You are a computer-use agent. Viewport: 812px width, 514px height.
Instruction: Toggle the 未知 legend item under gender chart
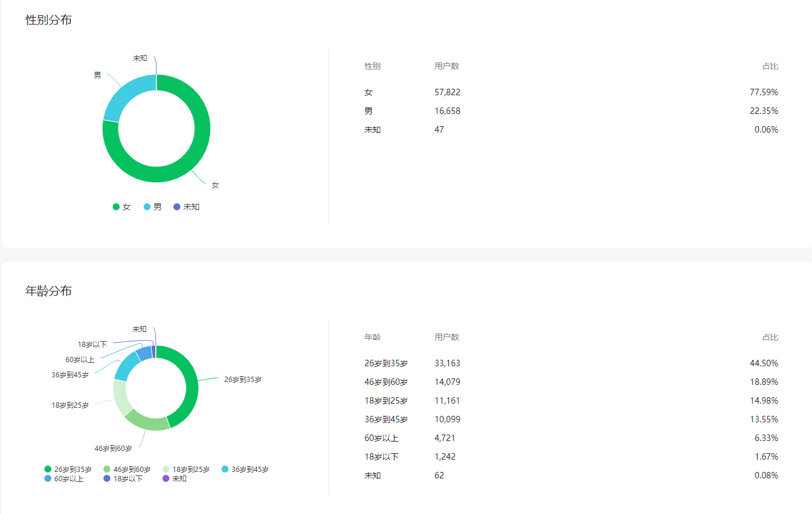click(187, 207)
